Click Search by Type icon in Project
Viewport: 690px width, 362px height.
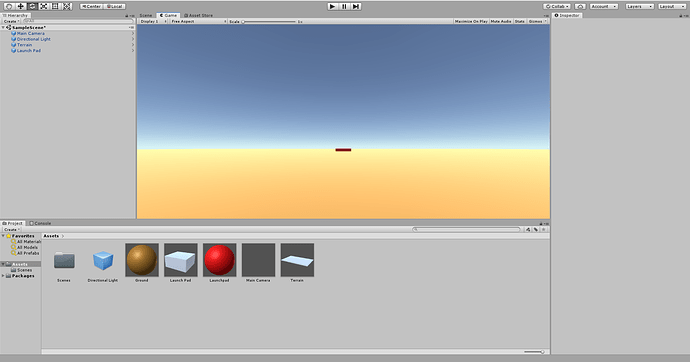click(x=528, y=229)
